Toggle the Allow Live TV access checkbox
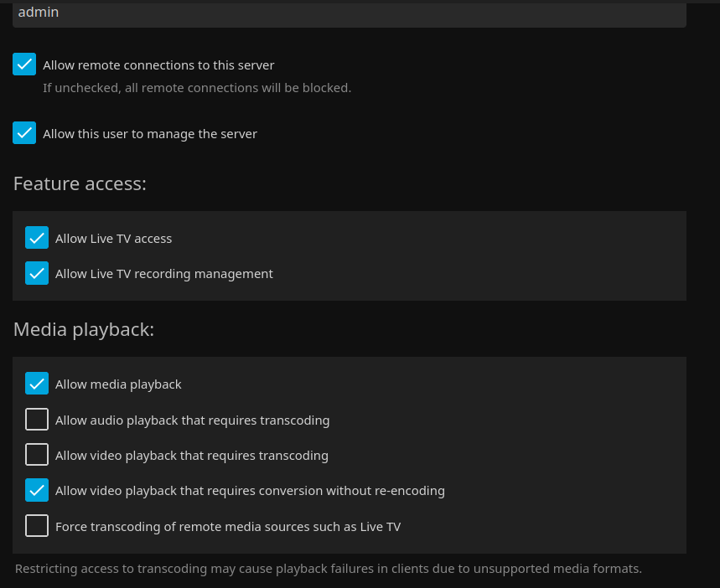720x588 pixels. (37, 237)
